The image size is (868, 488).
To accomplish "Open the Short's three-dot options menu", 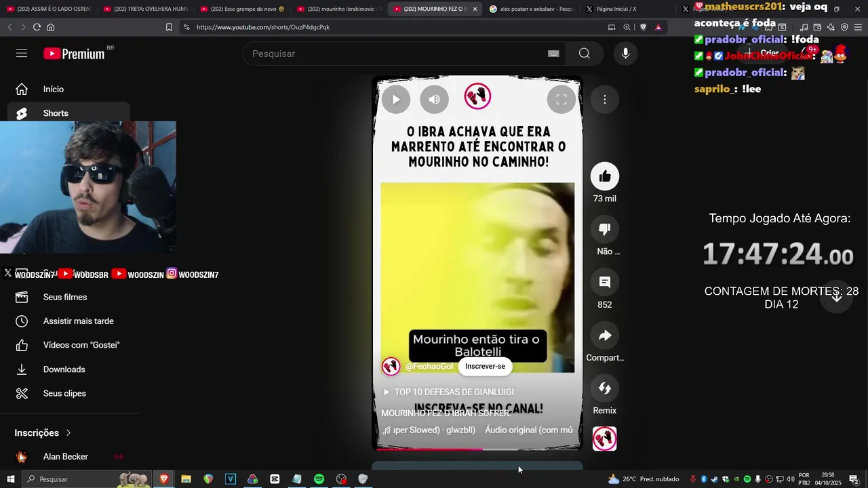I will [x=605, y=100].
